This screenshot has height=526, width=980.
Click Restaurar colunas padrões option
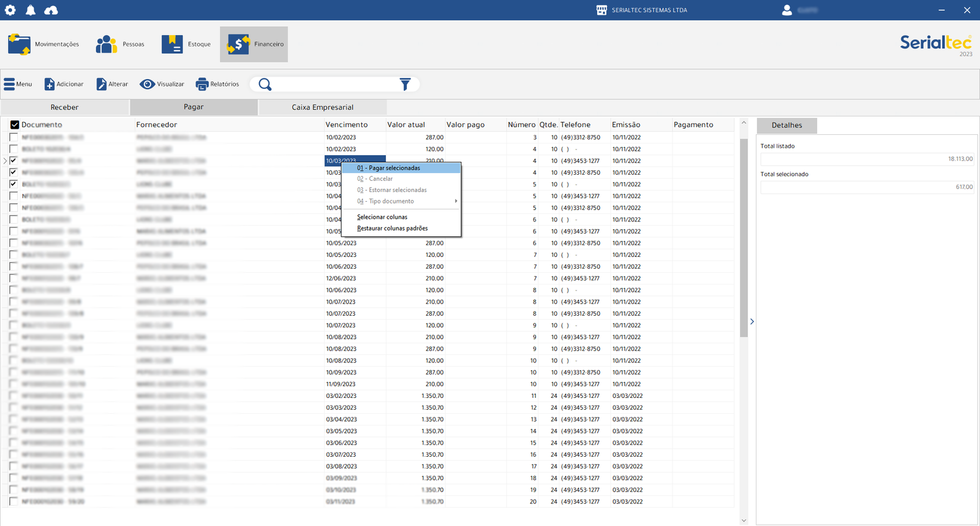click(392, 228)
